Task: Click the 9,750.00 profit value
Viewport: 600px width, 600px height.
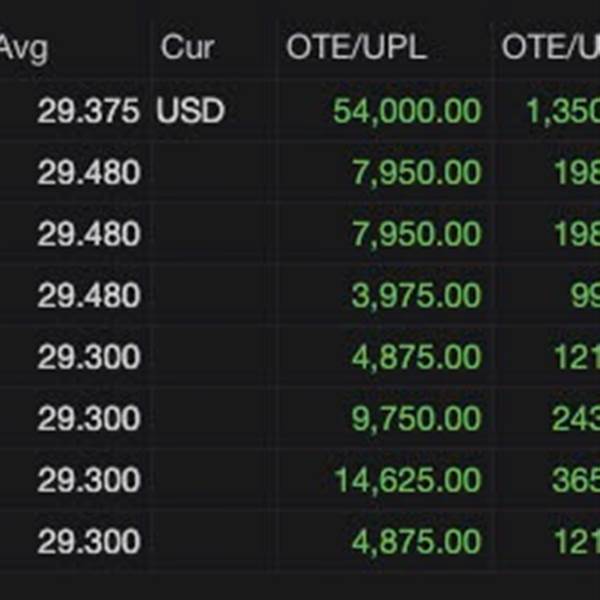Action: point(416,419)
